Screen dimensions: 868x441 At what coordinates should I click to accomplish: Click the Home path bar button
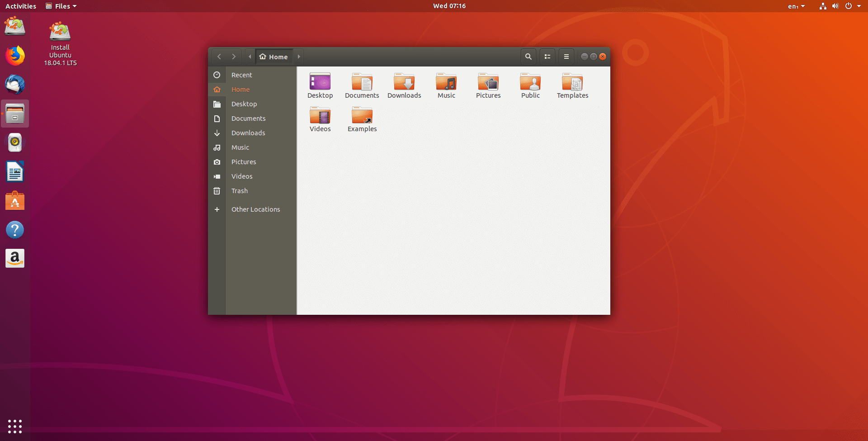pos(274,57)
